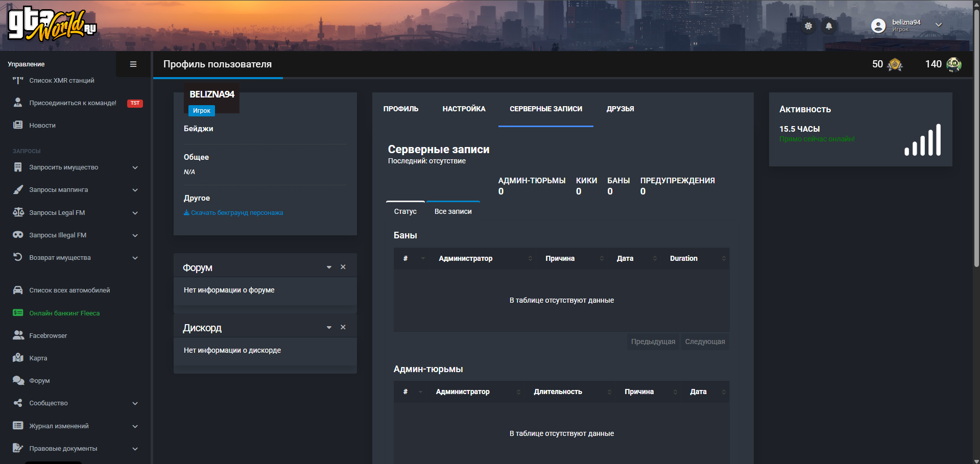Download the character background link

[x=233, y=213]
